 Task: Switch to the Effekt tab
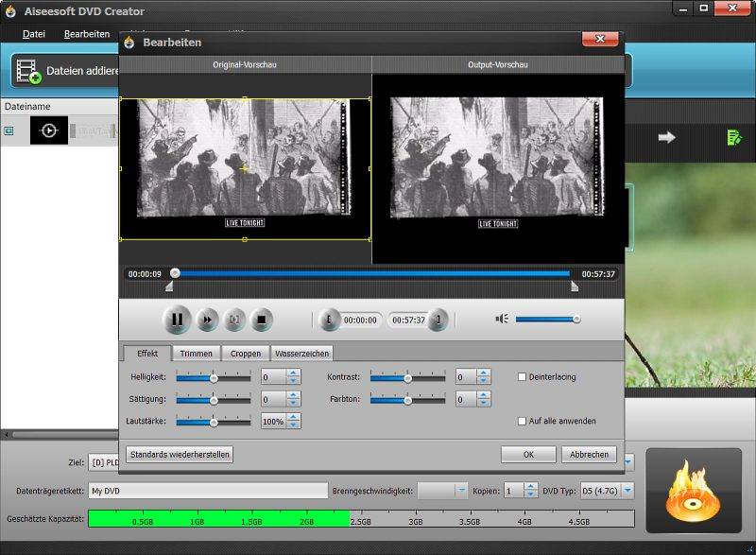click(147, 354)
